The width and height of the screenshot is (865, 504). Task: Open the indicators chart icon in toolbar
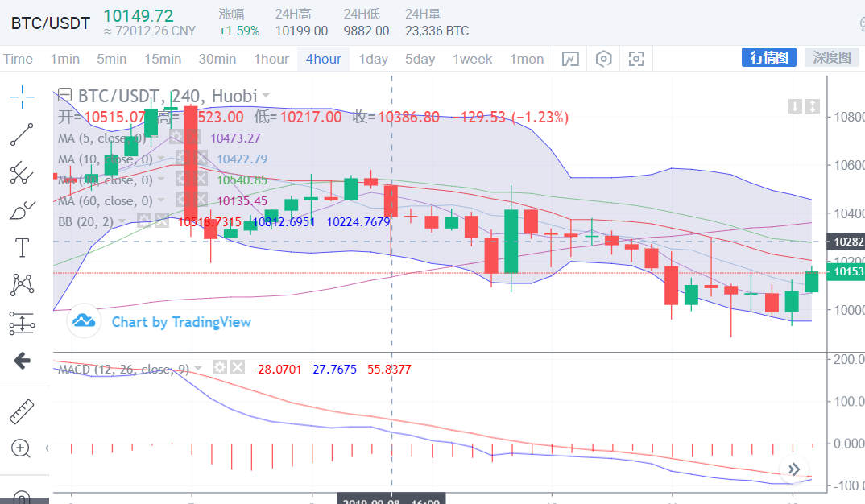click(570, 59)
